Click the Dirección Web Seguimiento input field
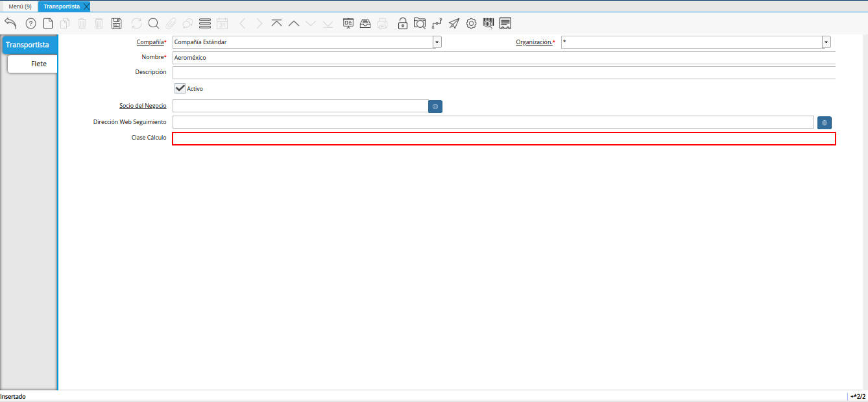 (x=493, y=122)
